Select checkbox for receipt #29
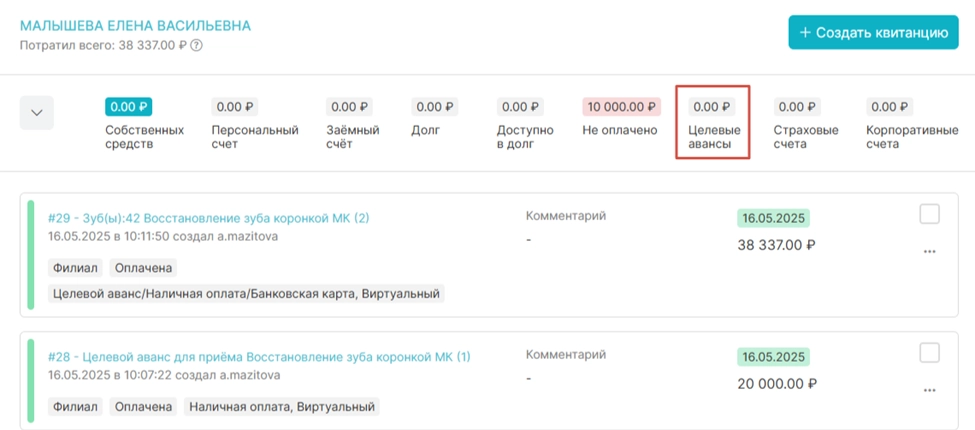The image size is (975, 430). 929,214
